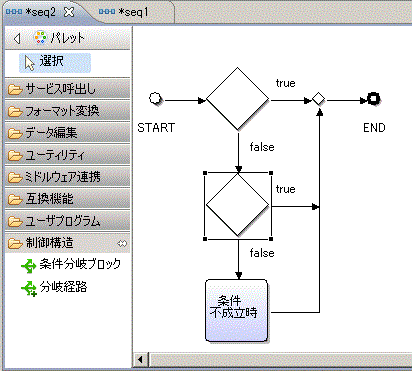Expand the フォーマット変換 palette drawer
The height and width of the screenshot is (371, 412).
point(68,111)
